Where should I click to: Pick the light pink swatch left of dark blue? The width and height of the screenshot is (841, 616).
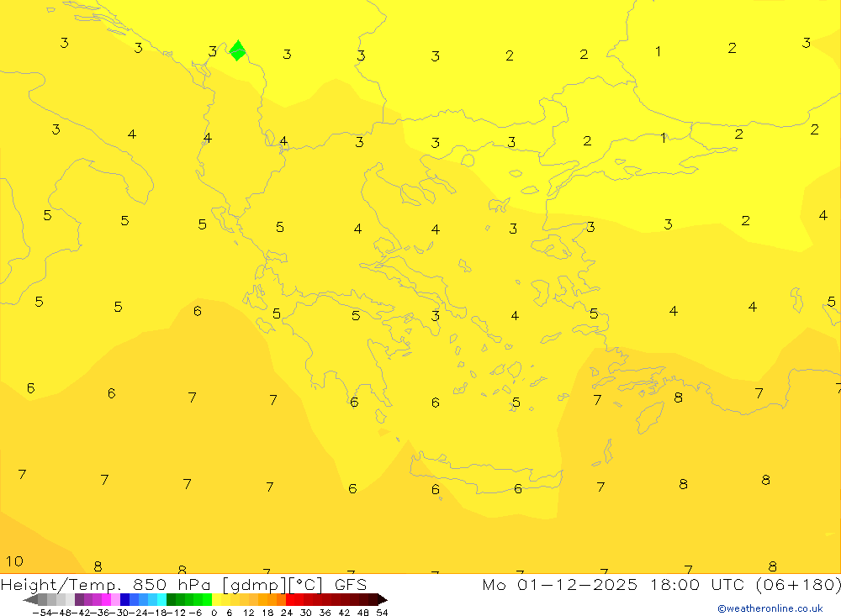pyautogui.click(x=116, y=599)
